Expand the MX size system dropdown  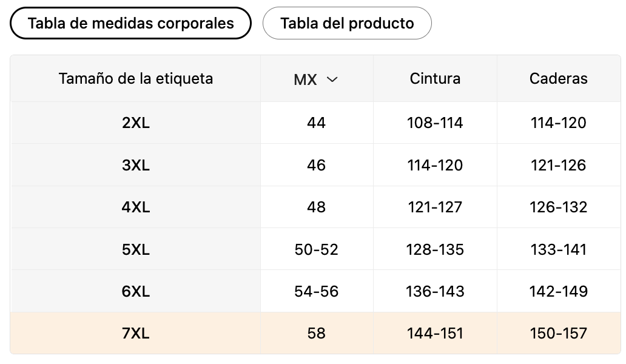click(x=316, y=79)
